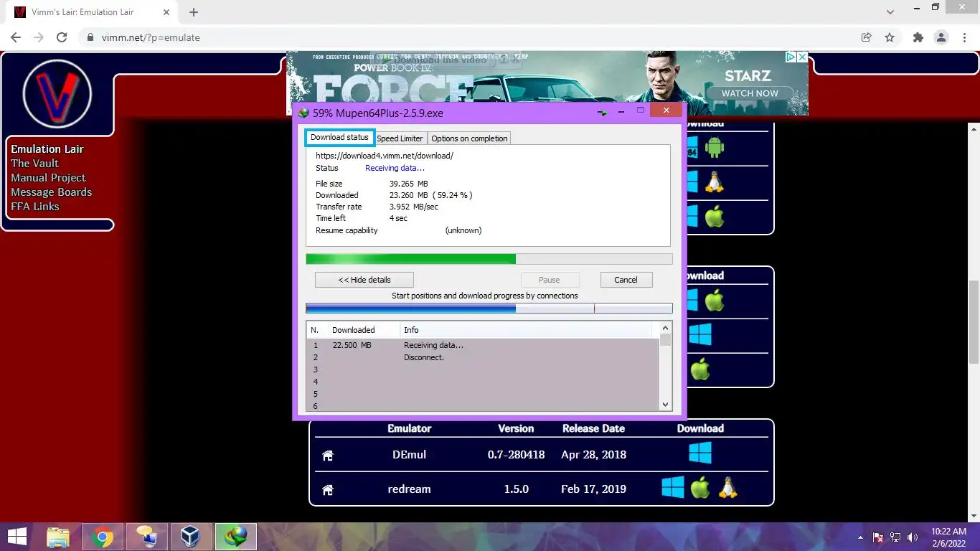Open Chrome extensions puzzle icon
The height and width of the screenshot is (551, 980).
918,37
